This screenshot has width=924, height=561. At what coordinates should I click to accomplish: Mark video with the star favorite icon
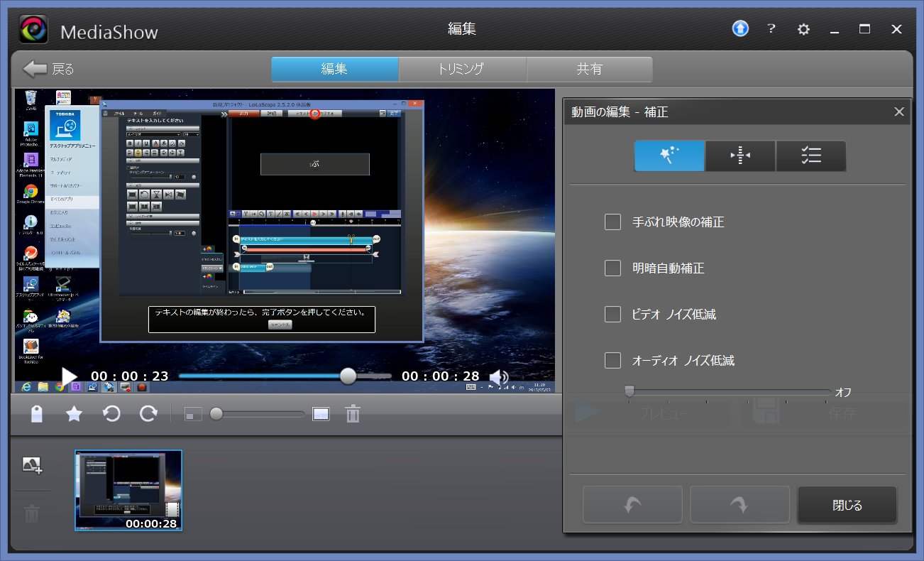(x=74, y=414)
